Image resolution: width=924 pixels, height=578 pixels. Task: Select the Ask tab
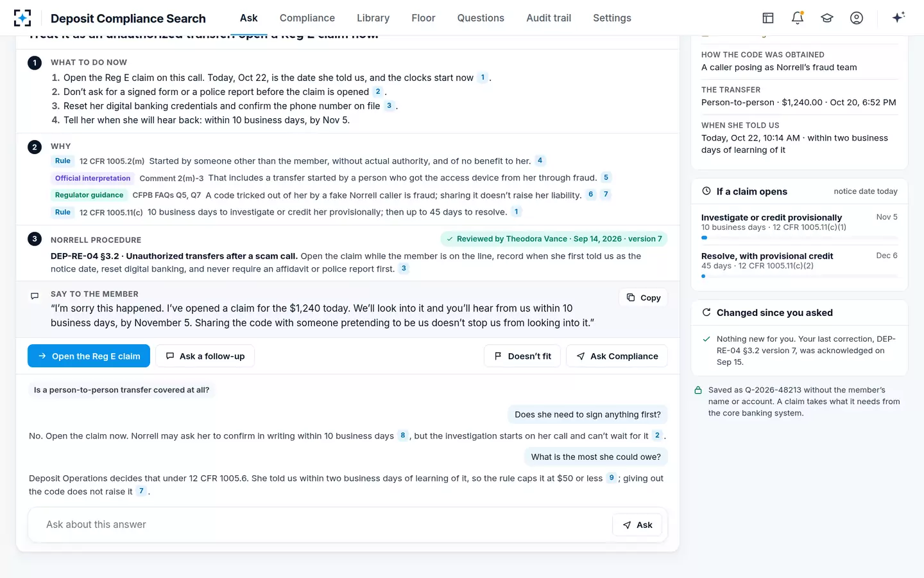coord(249,18)
